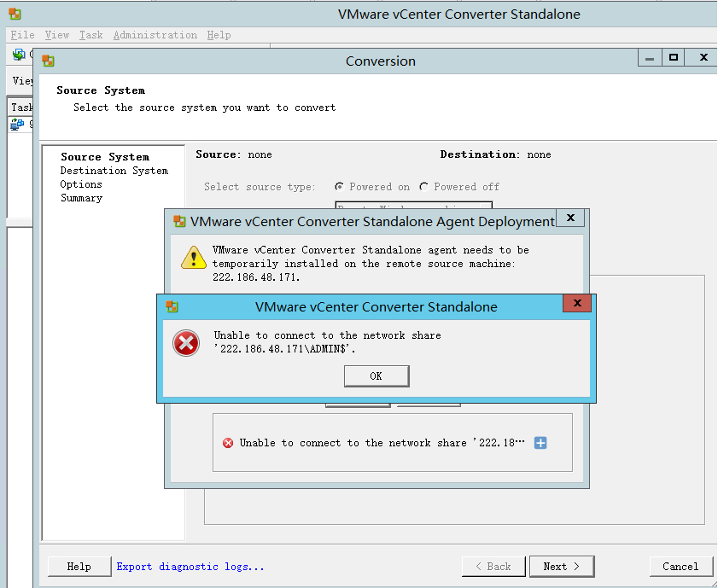This screenshot has width=718, height=588.
Task: Click Export diagnostic logs link
Action: (190, 567)
